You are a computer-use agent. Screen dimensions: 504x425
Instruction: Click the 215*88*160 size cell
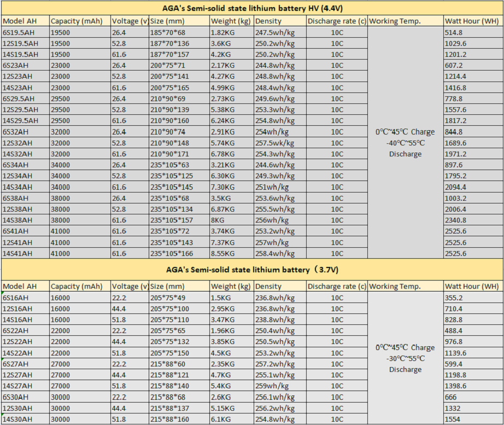[179, 419]
